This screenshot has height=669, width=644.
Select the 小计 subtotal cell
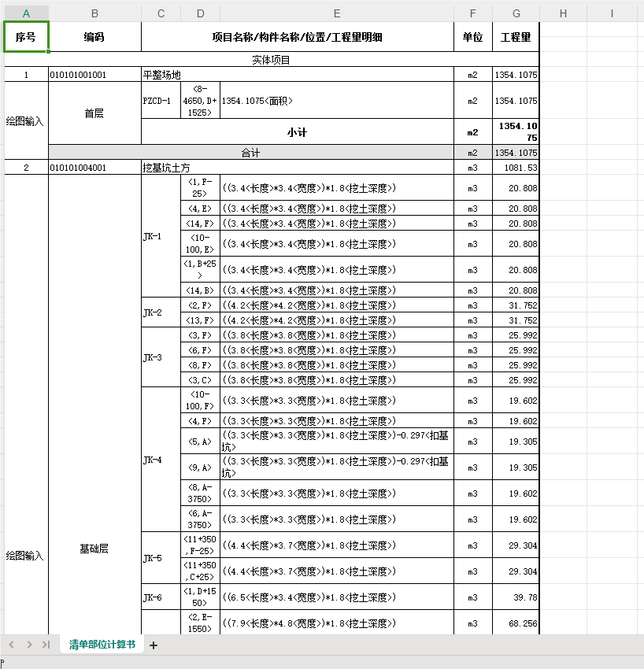pos(298,132)
